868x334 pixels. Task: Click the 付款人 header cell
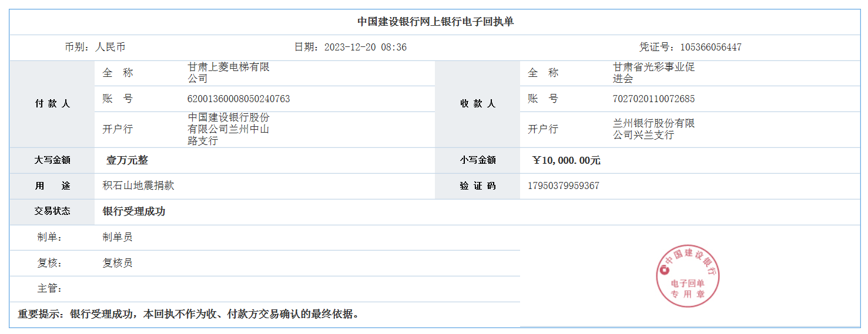coord(52,103)
